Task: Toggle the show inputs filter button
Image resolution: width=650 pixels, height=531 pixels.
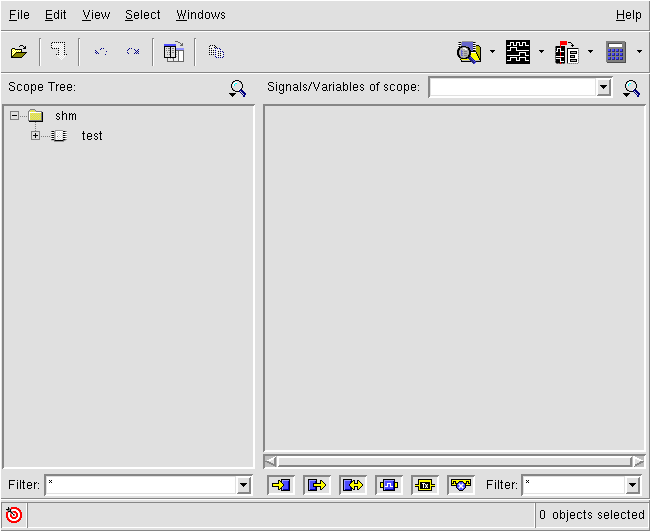Action: (281, 485)
